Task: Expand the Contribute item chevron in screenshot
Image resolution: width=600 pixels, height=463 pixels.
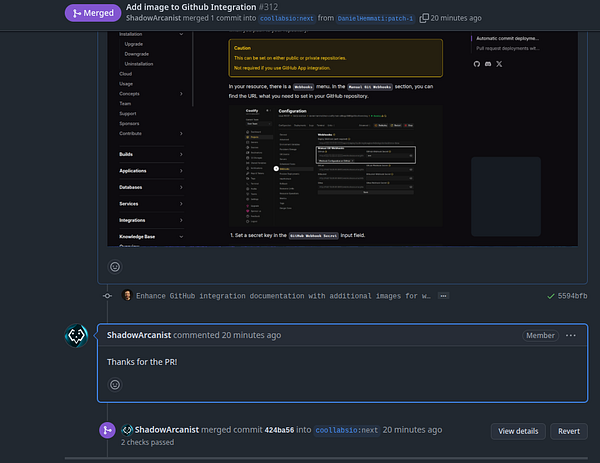Action: click(x=181, y=134)
